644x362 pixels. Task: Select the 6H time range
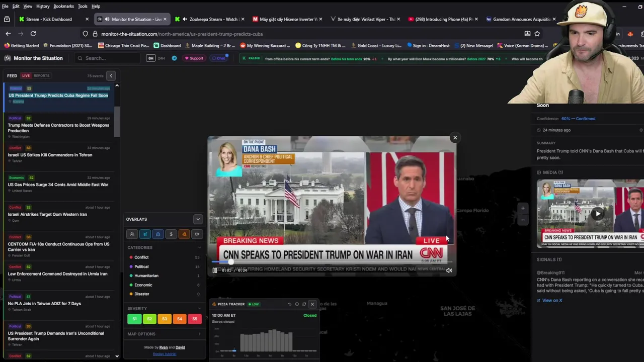pyautogui.click(x=150, y=58)
